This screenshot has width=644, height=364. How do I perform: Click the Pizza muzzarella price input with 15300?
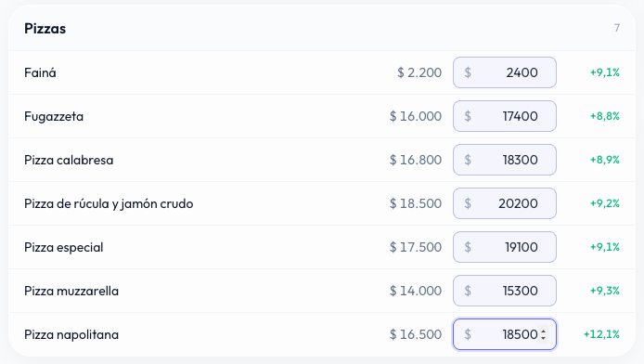[x=505, y=291]
